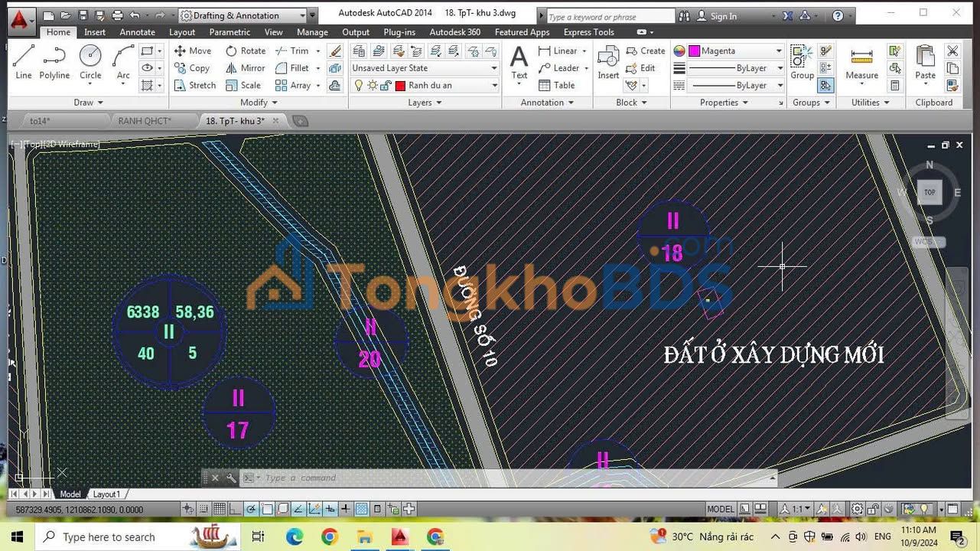This screenshot has height=551, width=980.
Task: Click the Rotate tool
Action: [x=245, y=51]
